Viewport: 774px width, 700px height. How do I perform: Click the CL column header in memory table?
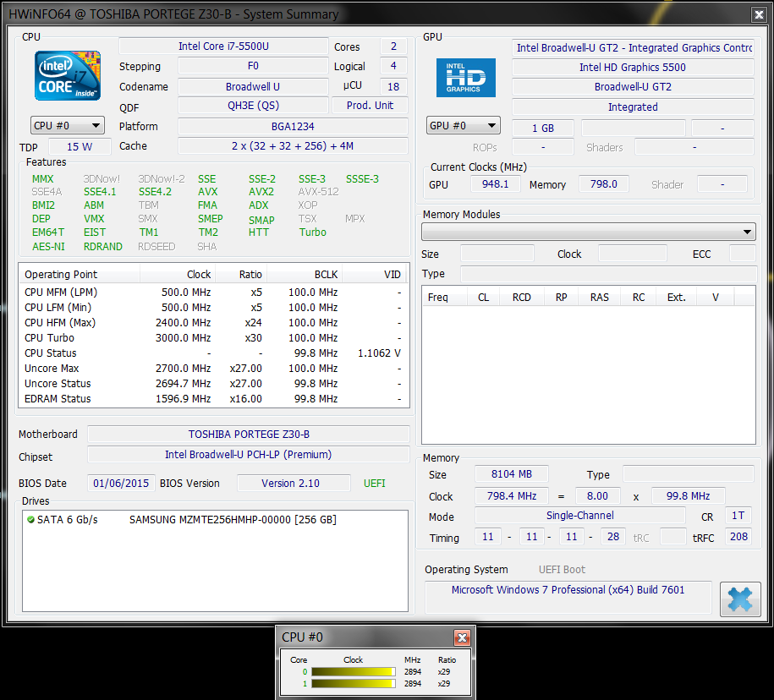click(483, 298)
